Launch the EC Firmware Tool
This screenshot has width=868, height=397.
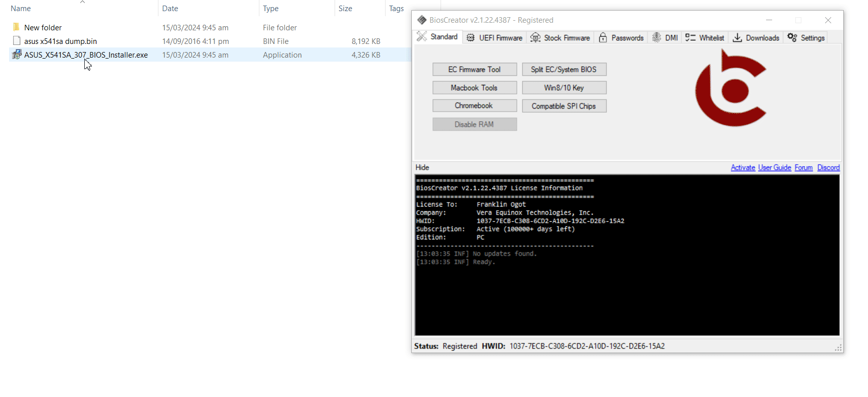[474, 69]
